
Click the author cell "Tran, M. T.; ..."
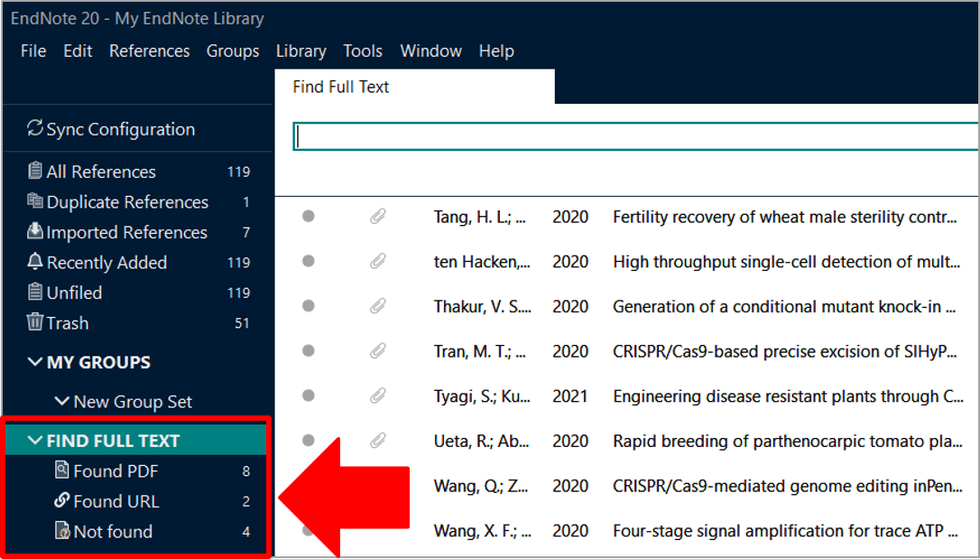(x=480, y=351)
